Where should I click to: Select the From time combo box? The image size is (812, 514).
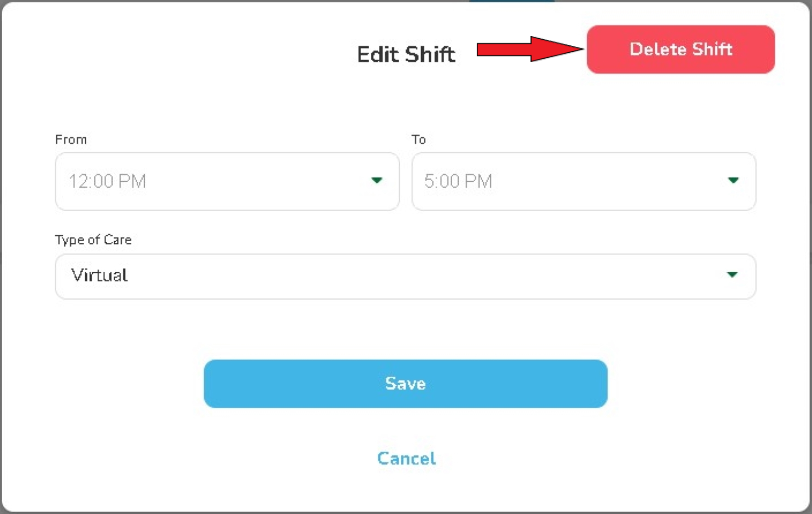click(x=227, y=181)
